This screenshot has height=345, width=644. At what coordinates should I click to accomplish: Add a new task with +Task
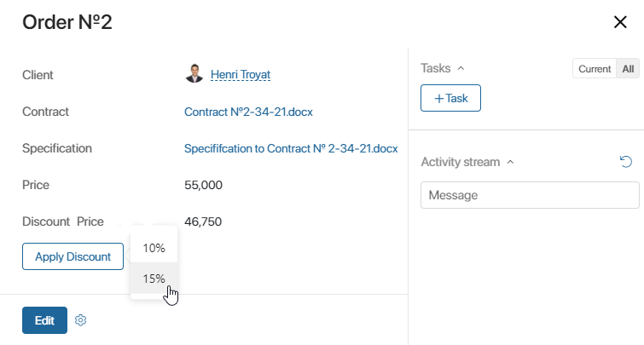coord(450,98)
